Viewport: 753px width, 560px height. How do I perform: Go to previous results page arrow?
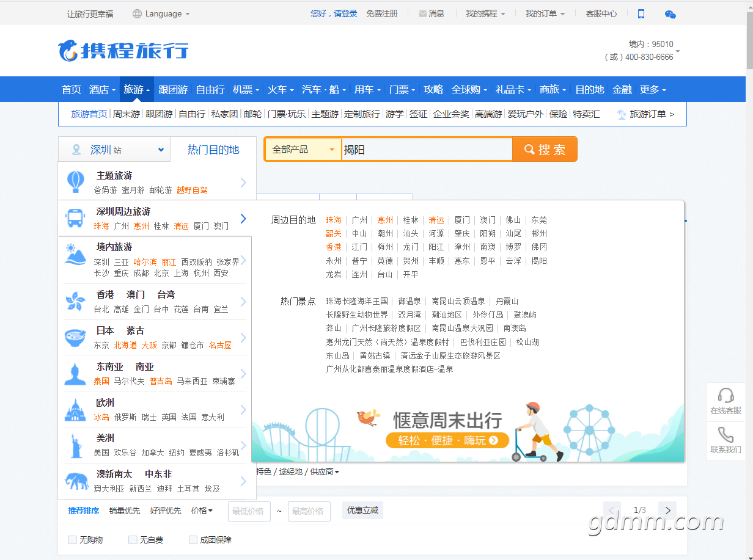pyautogui.click(x=612, y=511)
